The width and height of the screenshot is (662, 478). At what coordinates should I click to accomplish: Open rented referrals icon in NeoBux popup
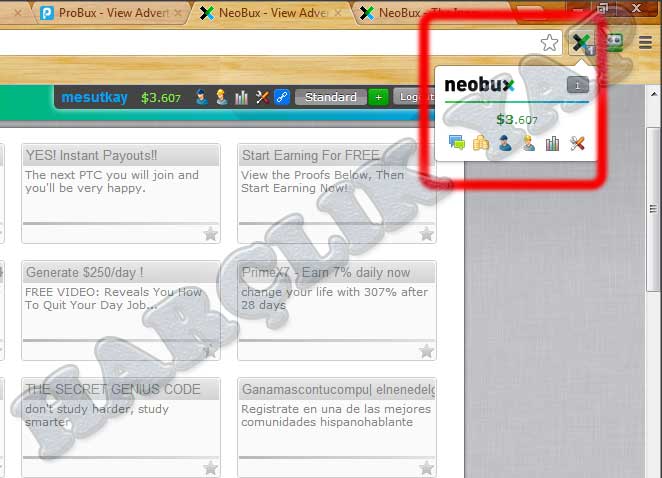(505, 143)
